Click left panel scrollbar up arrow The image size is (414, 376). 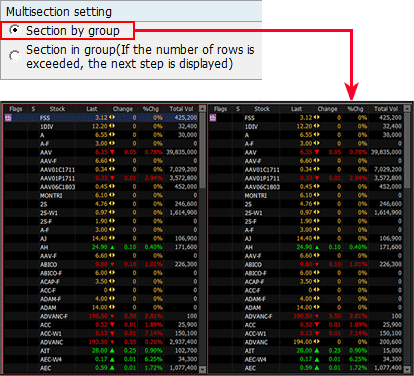[x=202, y=108]
